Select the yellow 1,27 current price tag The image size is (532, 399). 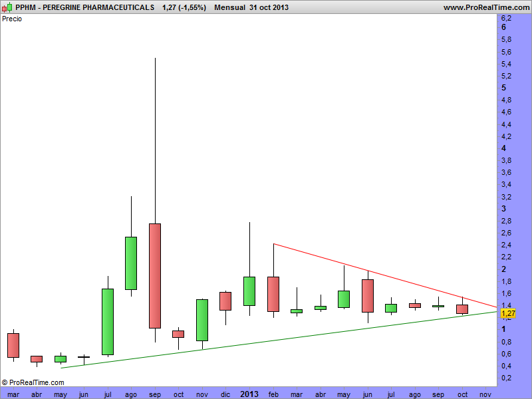pyautogui.click(x=508, y=313)
